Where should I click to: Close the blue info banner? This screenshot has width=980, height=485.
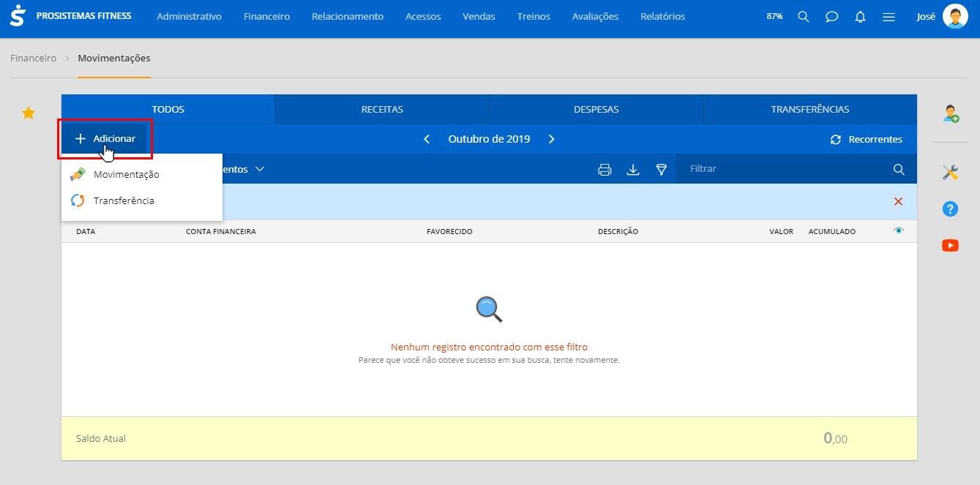pyautogui.click(x=898, y=202)
